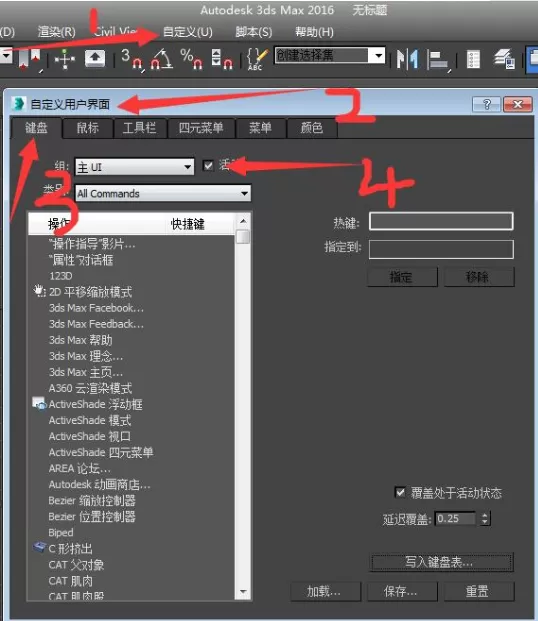The height and width of the screenshot is (621, 538).
Task: Click the command list scroll down arrow
Action: (x=243, y=592)
